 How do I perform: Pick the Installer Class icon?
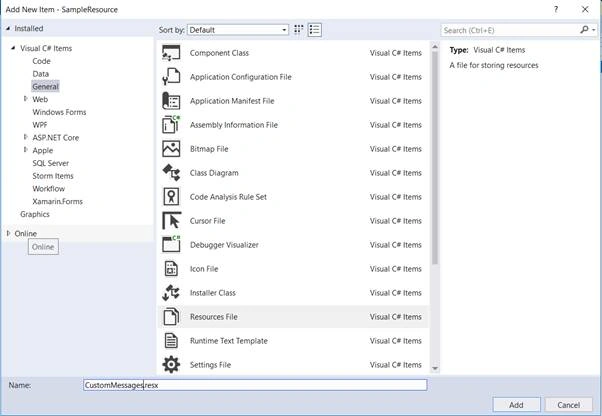click(171, 293)
